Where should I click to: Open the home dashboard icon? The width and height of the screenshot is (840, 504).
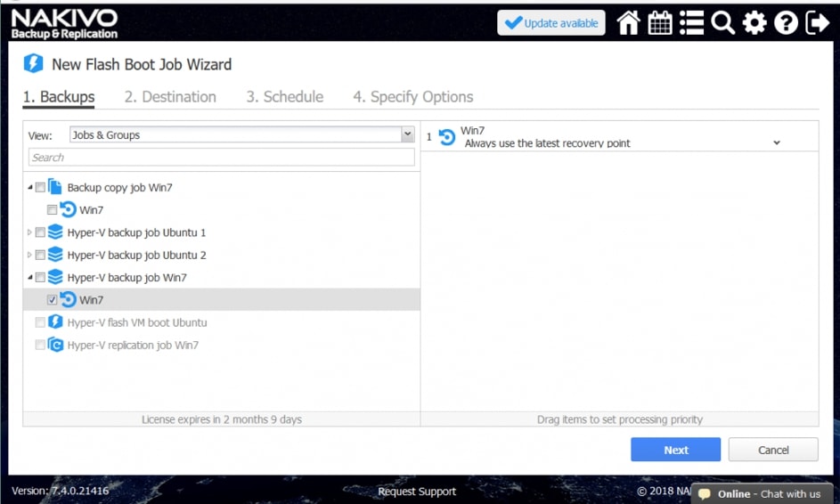628,23
